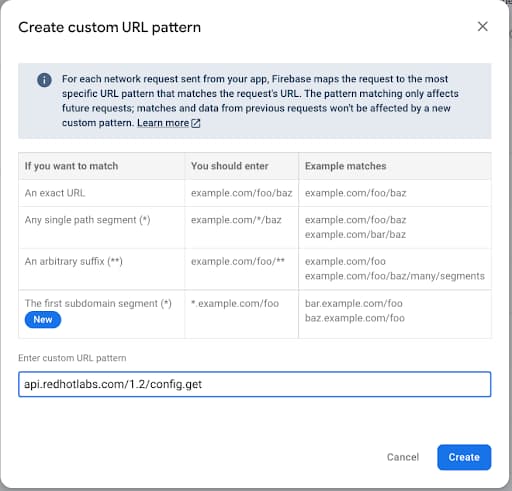
Task: Close the Create custom URL pattern dialog
Action: click(x=482, y=27)
